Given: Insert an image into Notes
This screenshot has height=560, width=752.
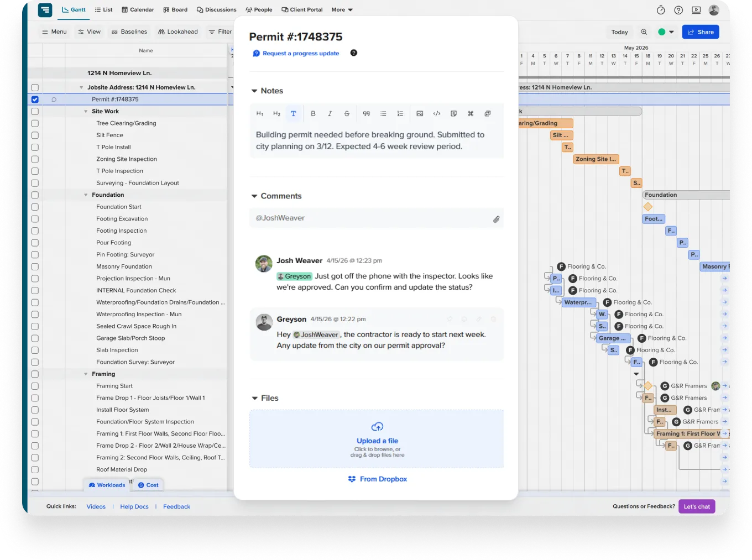Looking at the screenshot, I should [420, 114].
